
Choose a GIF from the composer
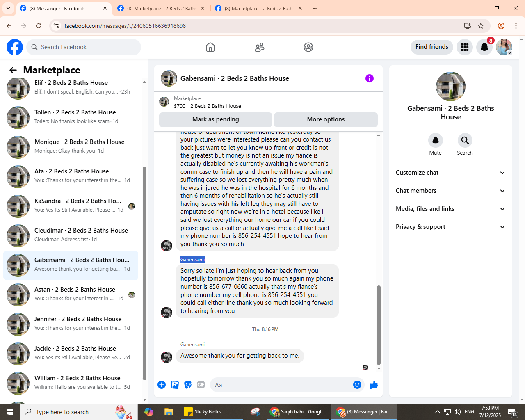click(201, 385)
